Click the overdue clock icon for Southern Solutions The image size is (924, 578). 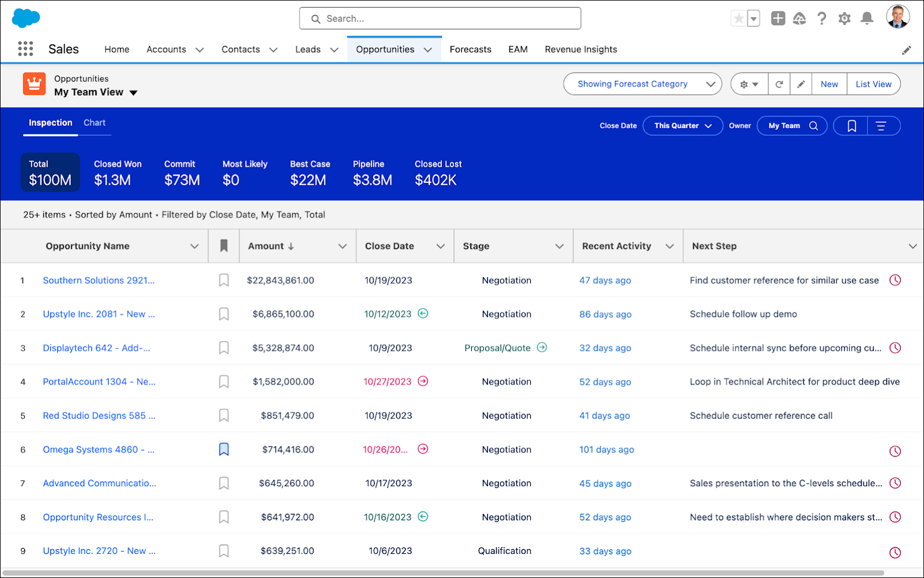[x=895, y=280]
